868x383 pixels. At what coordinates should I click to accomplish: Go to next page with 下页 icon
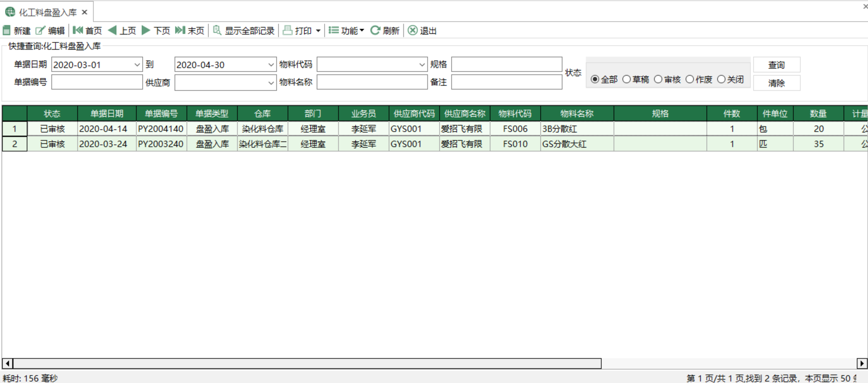coord(146,30)
